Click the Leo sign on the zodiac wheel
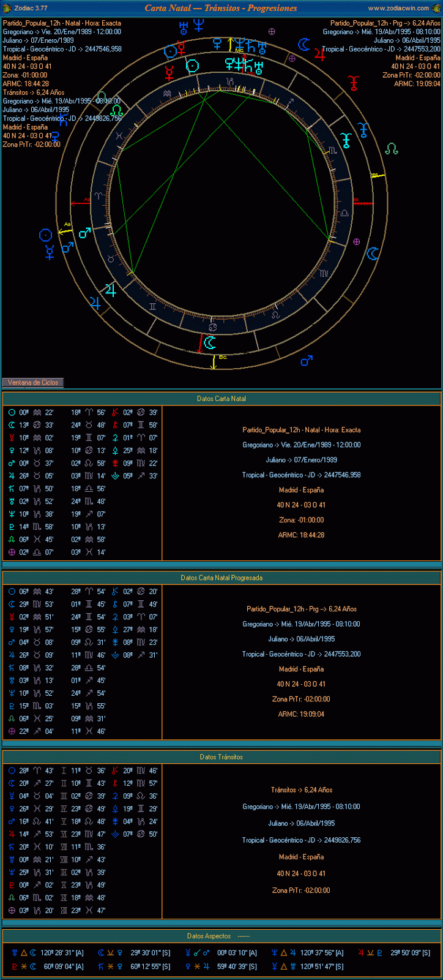Screen dimensions: 443x980 (275, 315)
